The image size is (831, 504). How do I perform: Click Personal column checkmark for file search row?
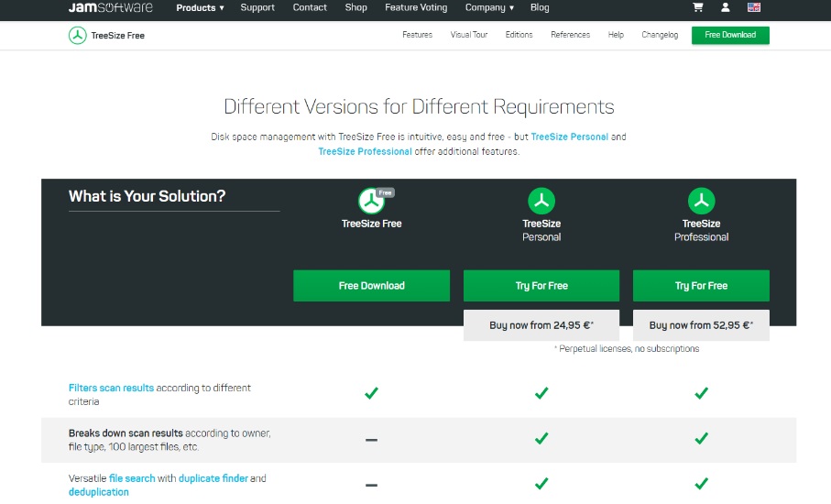pyautogui.click(x=541, y=483)
